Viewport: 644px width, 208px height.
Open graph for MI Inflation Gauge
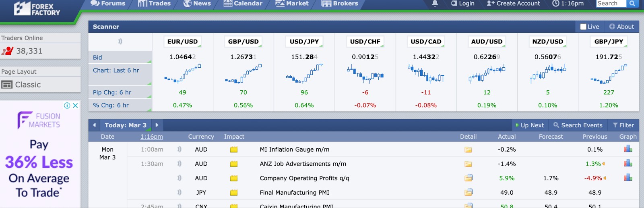coord(628,149)
